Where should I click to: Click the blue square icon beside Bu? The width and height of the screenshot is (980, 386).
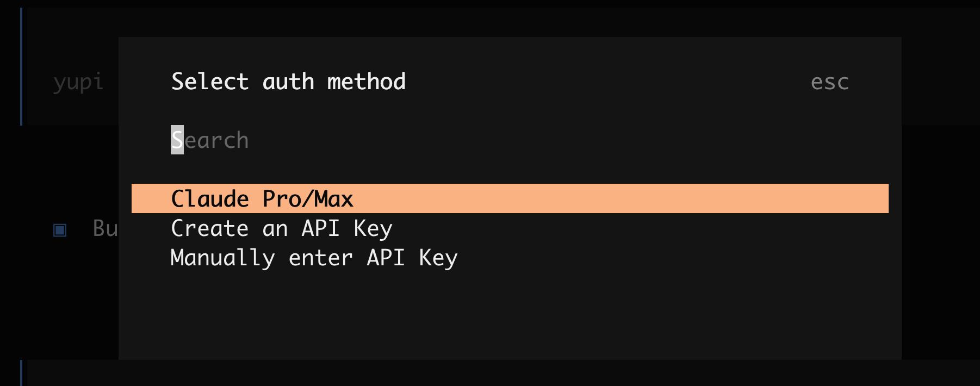point(60,230)
